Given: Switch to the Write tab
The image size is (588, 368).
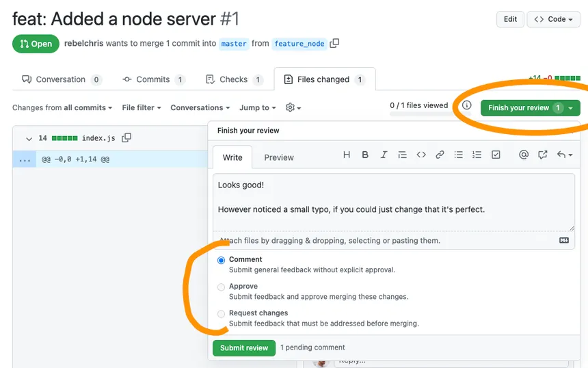Looking at the screenshot, I should 232,157.
